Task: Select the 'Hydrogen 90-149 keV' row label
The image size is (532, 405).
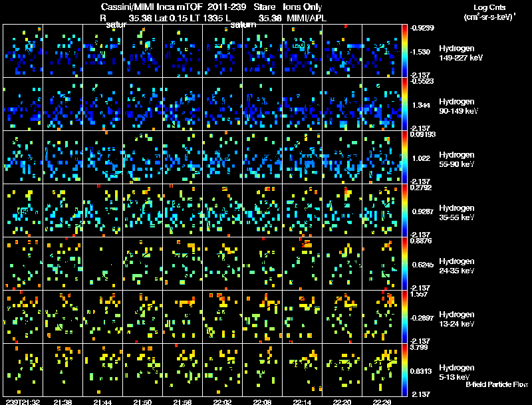Action: pos(458,106)
